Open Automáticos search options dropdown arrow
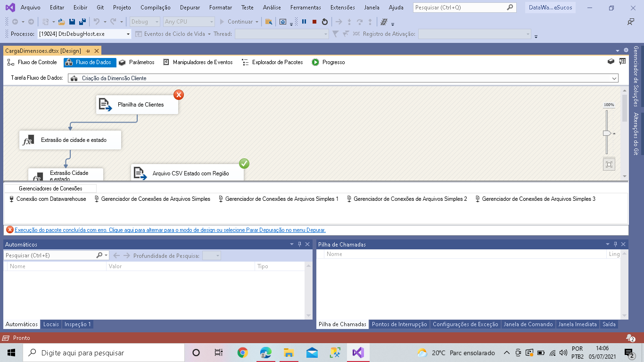644x362 pixels. tap(107, 255)
